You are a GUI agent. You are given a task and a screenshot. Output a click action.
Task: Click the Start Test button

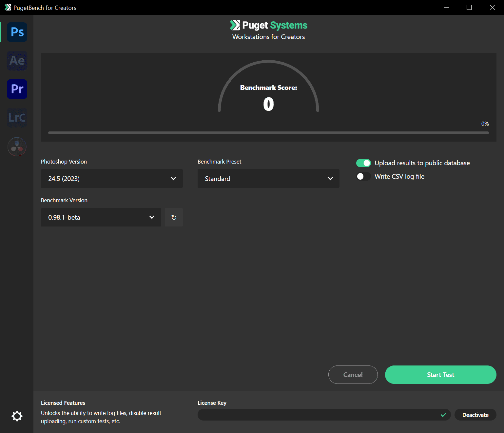pyautogui.click(x=440, y=375)
